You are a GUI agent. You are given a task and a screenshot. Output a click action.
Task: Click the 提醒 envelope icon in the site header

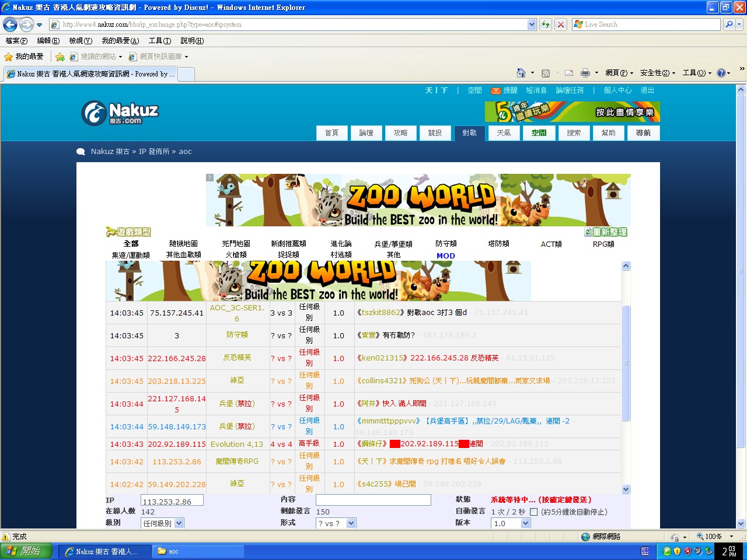point(496,91)
